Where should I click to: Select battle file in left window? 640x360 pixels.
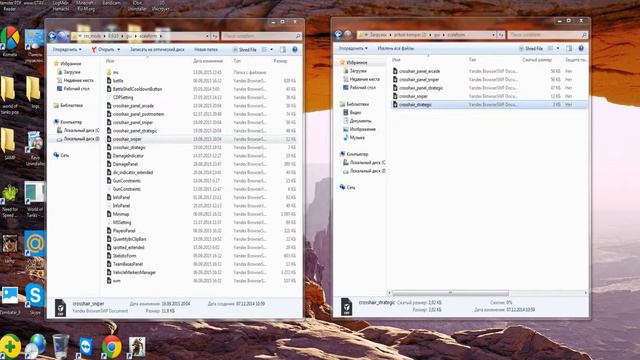[118, 81]
